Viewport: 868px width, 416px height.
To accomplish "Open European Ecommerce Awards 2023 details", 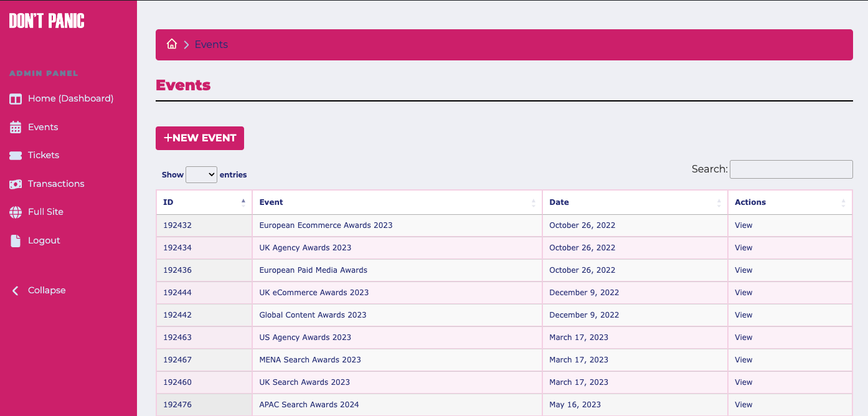I will 326,225.
